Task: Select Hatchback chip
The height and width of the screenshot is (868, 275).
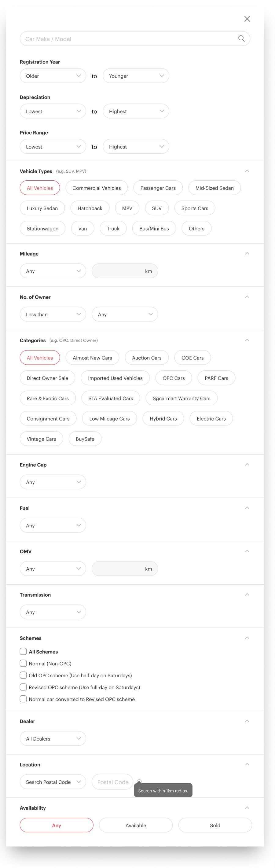Action: click(90, 208)
